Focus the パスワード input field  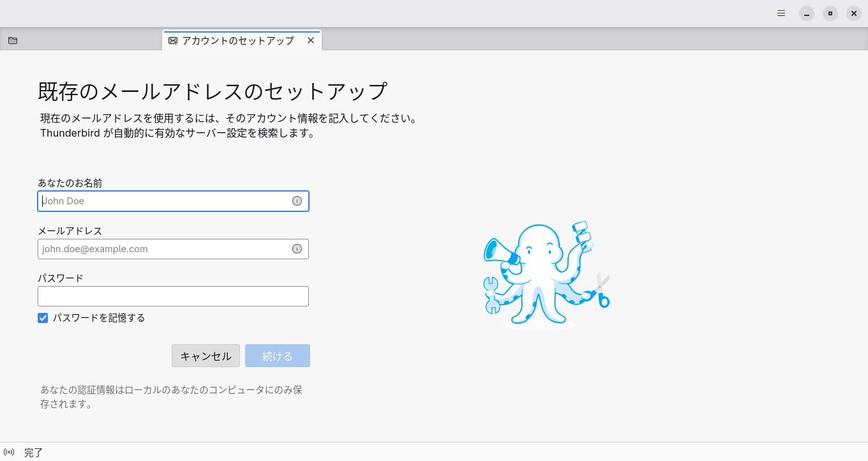pos(173,296)
